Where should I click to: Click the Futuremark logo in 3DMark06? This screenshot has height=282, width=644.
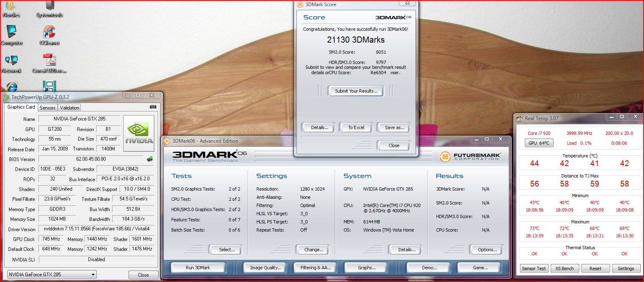470,156
